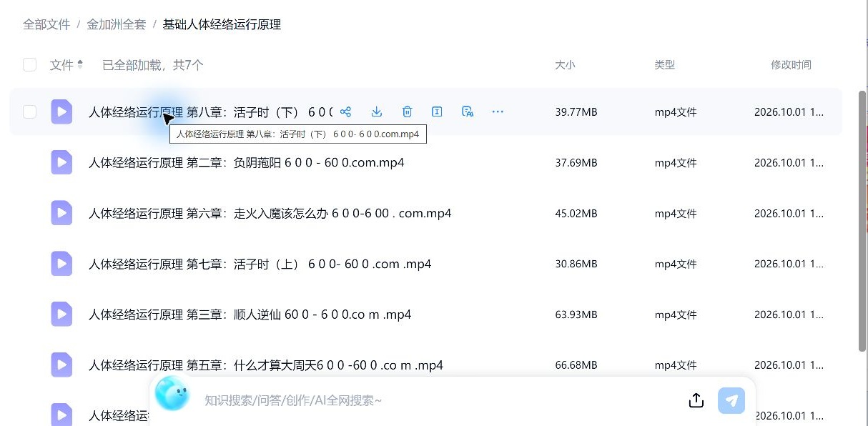
Task: Open AI tool icon for 第八章 file
Action: [x=468, y=112]
